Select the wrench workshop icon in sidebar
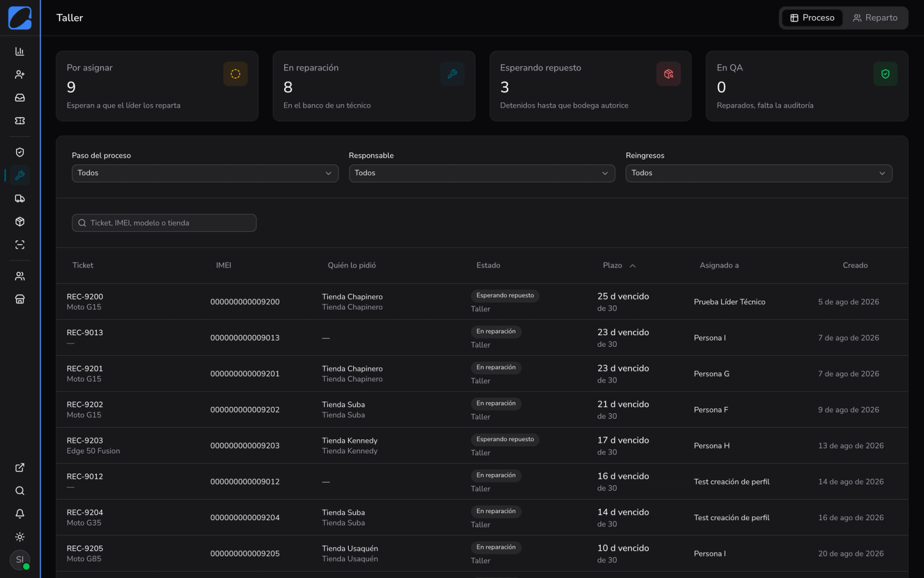 pyautogui.click(x=20, y=175)
